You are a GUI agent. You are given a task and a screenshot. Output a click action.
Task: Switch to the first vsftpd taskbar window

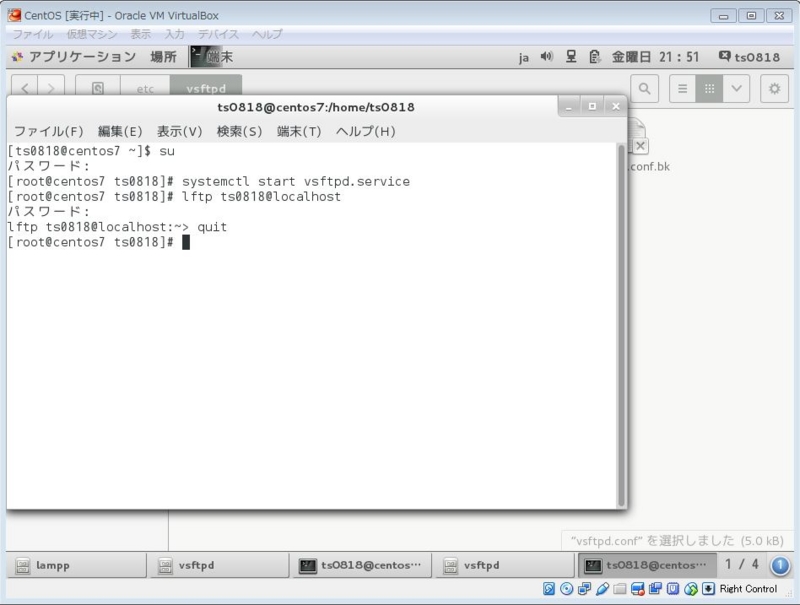[219, 565]
